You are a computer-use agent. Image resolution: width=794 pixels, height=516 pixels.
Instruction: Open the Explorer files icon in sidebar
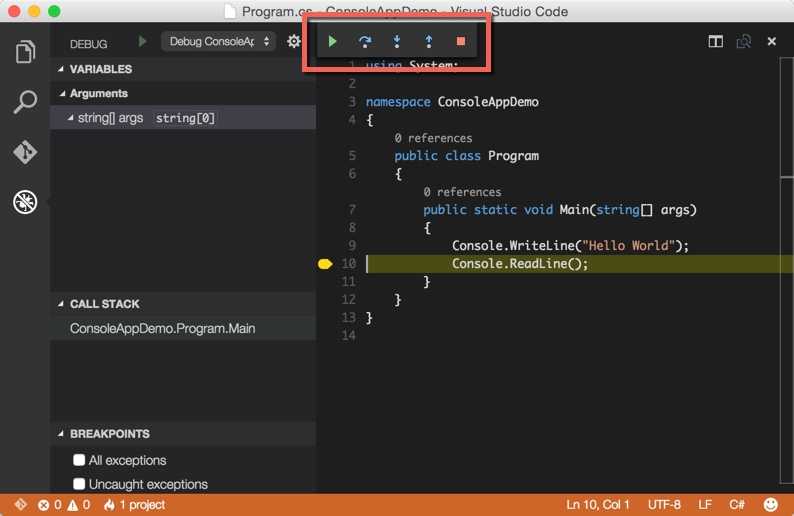25,52
